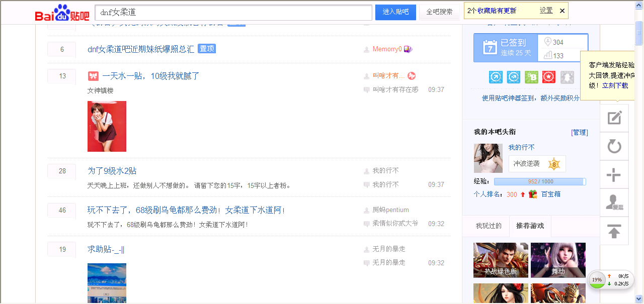Click the refresh circular arrow sidebar icon
Viewport: 644px width, 304px height.
pyautogui.click(x=614, y=147)
